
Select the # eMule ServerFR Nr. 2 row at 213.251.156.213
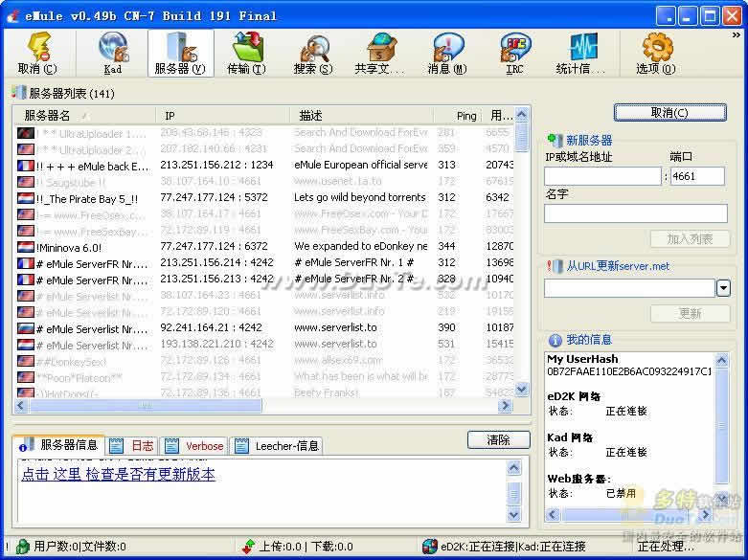(x=264, y=280)
